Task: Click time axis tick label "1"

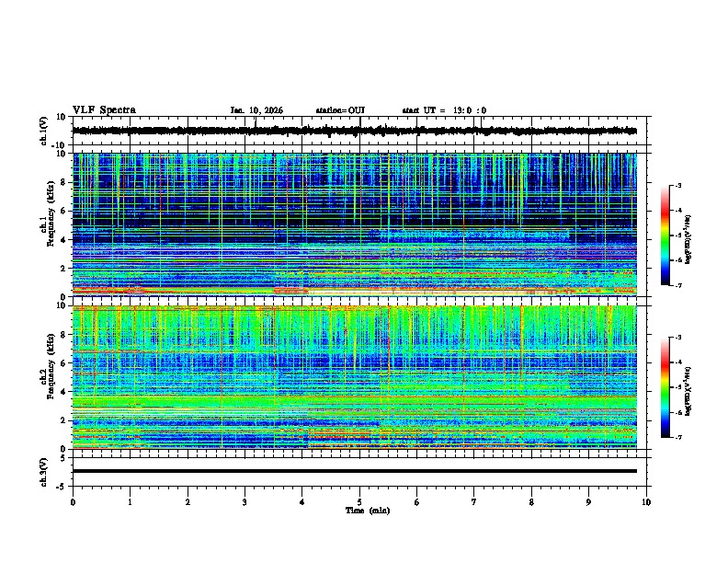Action: 130,502
